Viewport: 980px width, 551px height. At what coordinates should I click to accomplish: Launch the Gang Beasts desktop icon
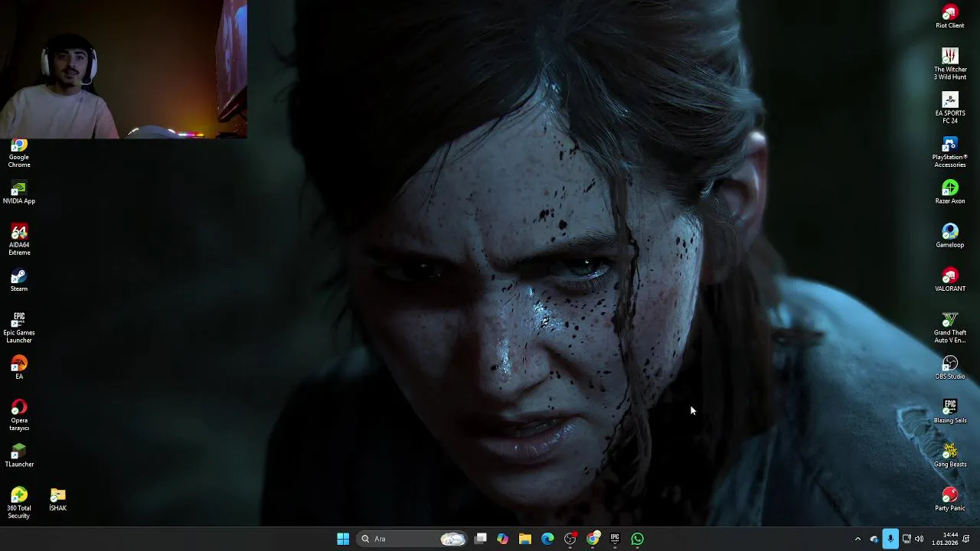(x=950, y=455)
